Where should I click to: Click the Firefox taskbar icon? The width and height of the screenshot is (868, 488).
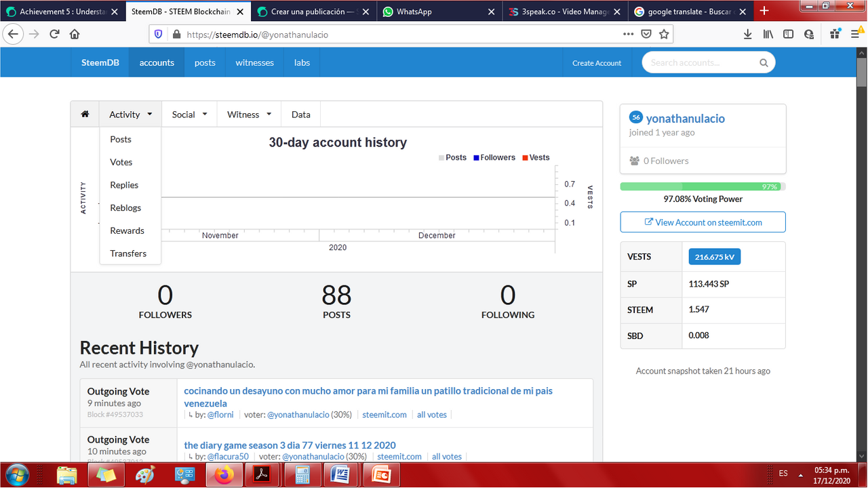[x=222, y=474]
